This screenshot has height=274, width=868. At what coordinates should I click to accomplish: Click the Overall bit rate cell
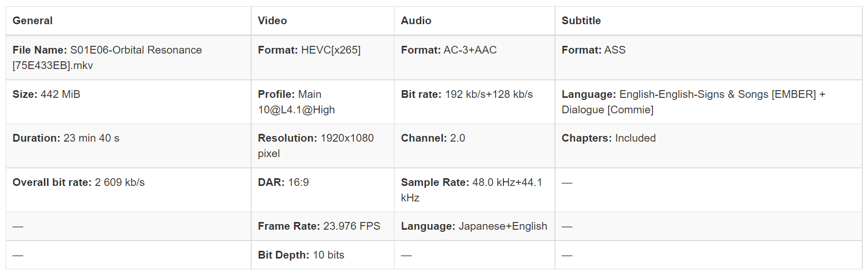pos(78,182)
